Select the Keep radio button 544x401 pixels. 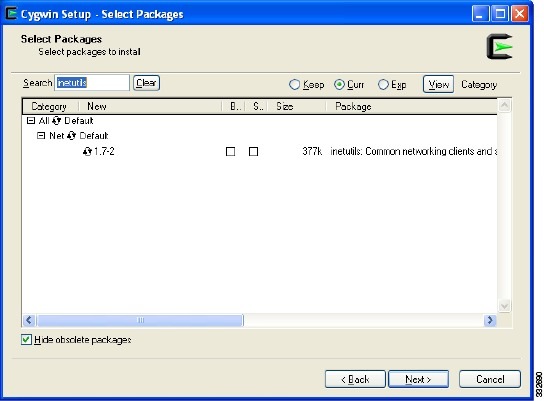tap(294, 85)
